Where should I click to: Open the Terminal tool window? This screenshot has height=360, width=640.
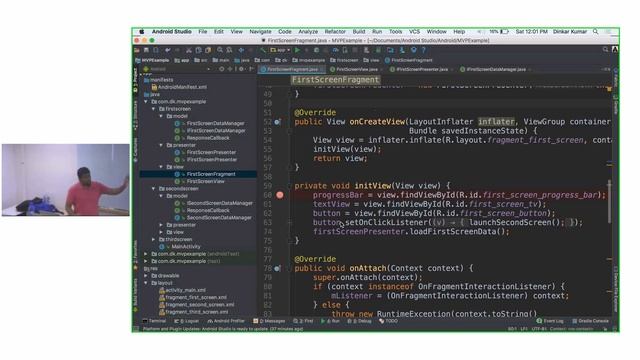pyautogui.click(x=154, y=321)
